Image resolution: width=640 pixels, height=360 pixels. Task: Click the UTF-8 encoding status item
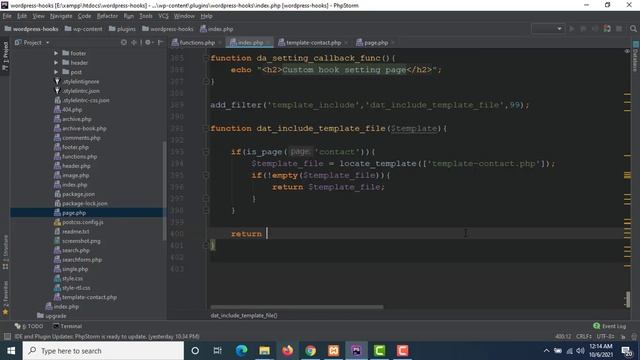[x=605, y=337]
